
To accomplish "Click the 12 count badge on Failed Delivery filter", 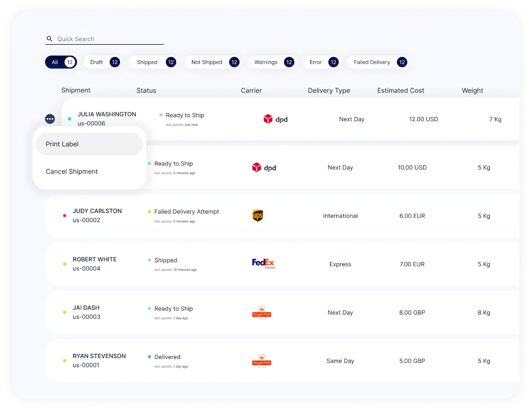I will coord(402,62).
